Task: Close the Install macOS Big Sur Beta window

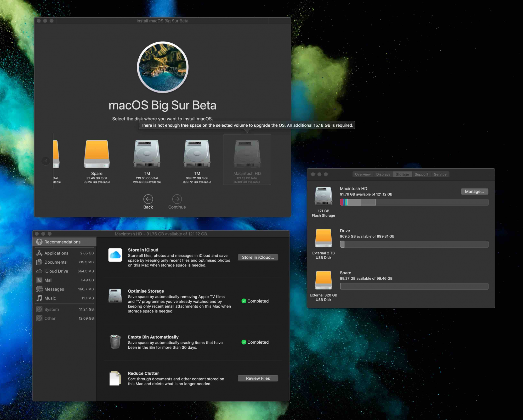Action: coord(39,21)
